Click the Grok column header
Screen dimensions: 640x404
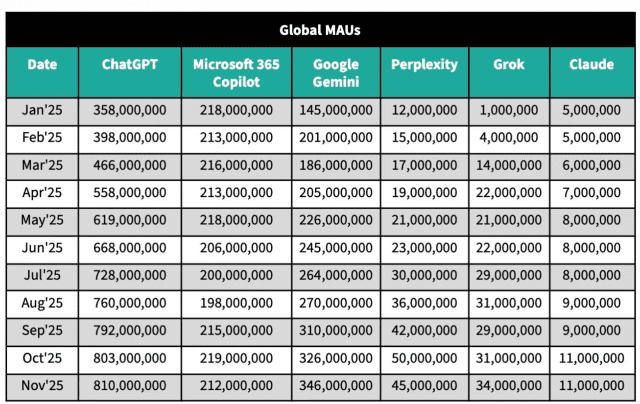coord(509,64)
